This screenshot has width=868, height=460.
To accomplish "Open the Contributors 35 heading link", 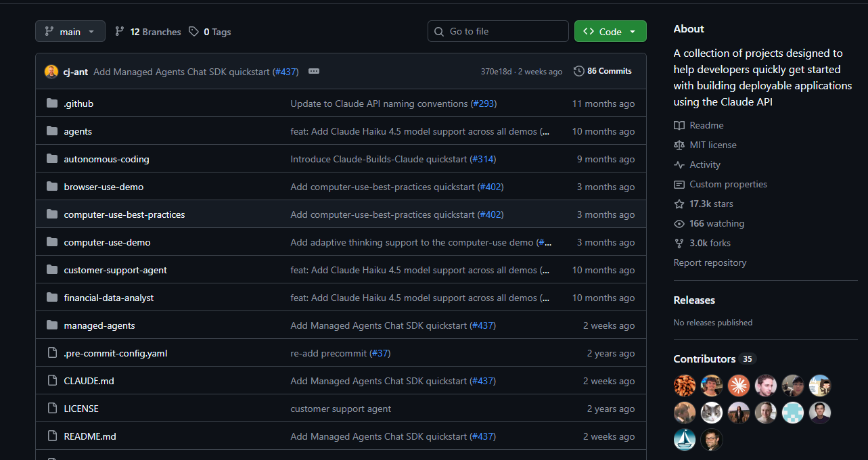I will click(714, 359).
